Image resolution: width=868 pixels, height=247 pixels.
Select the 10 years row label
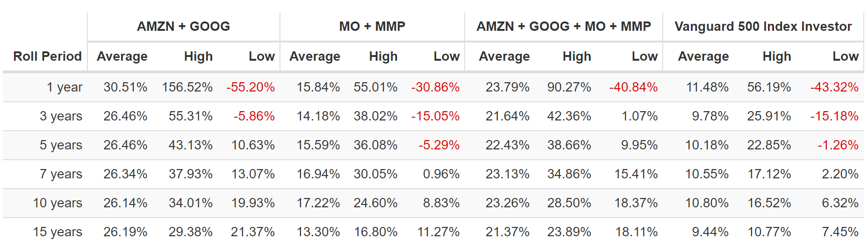click(x=57, y=203)
